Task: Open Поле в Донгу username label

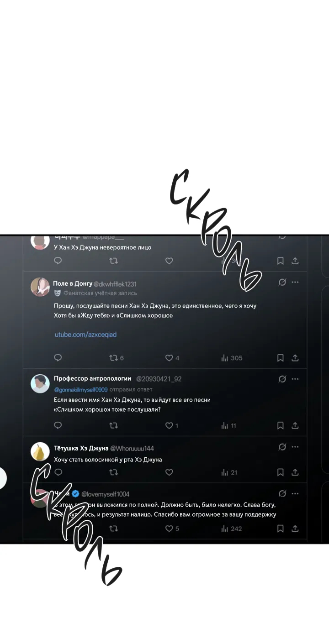Action: (x=73, y=283)
